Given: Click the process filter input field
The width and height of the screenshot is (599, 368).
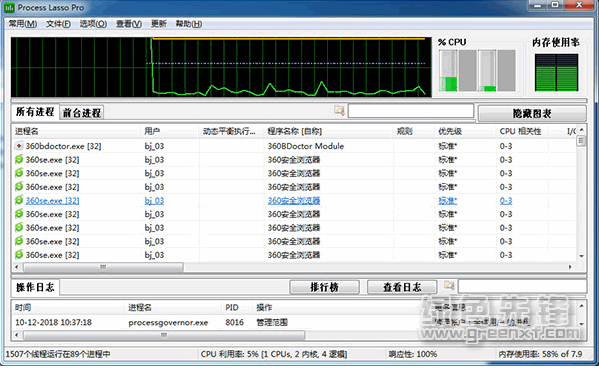Looking at the screenshot, I should pos(411,111).
